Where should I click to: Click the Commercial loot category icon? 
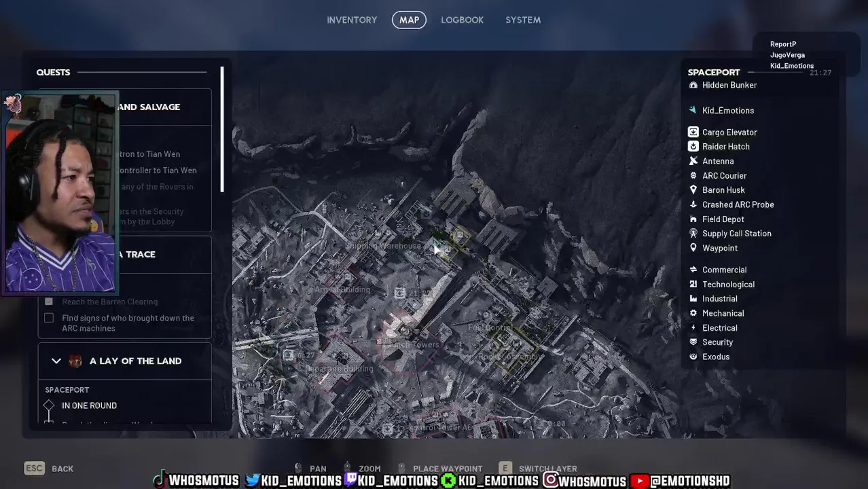[x=693, y=270]
